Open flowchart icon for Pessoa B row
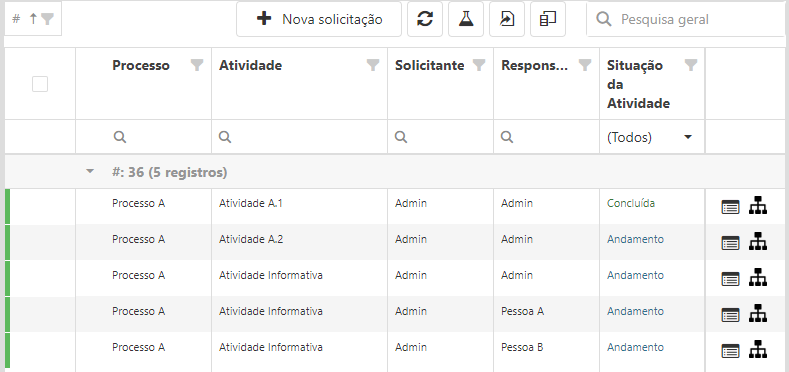Screen dimensions: 789x372 tap(757, 350)
